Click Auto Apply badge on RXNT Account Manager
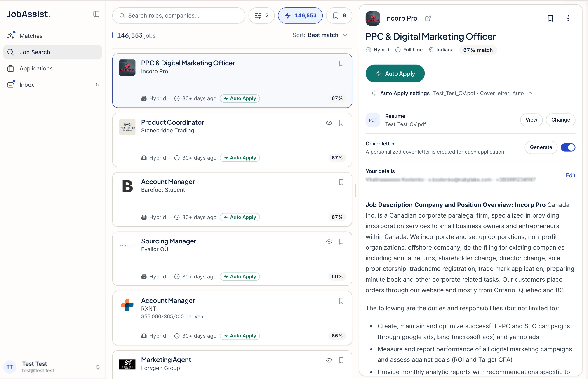588x379 pixels. point(240,336)
